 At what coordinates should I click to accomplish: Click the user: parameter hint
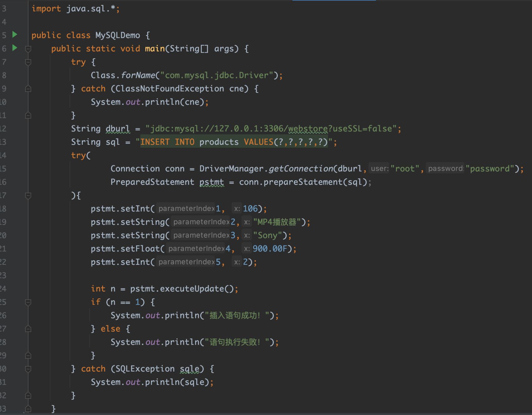[379, 169]
